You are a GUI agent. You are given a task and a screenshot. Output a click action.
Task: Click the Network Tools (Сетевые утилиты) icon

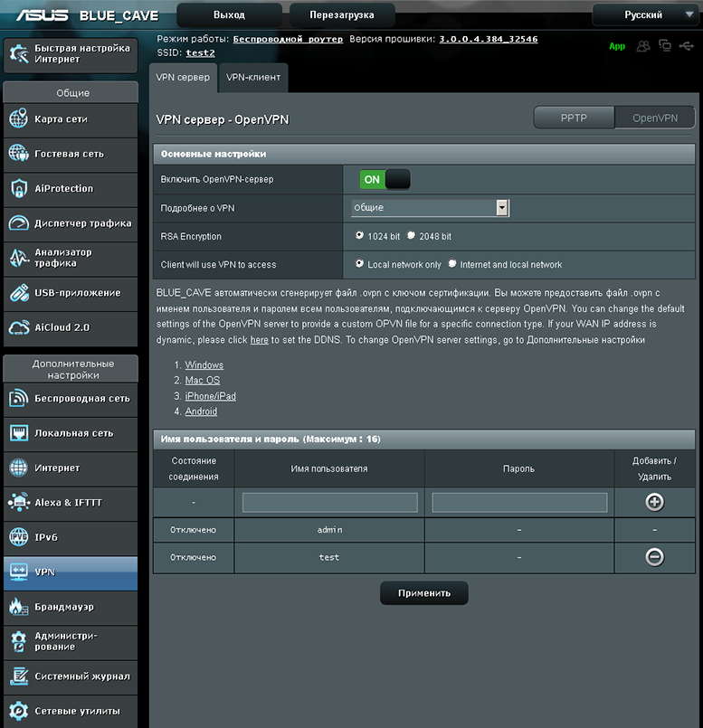(19, 711)
